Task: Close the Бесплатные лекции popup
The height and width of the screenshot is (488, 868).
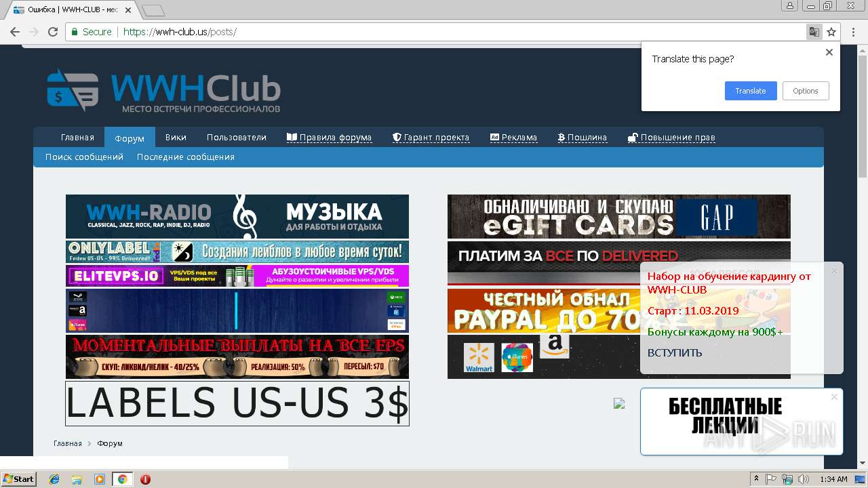Action: click(834, 396)
